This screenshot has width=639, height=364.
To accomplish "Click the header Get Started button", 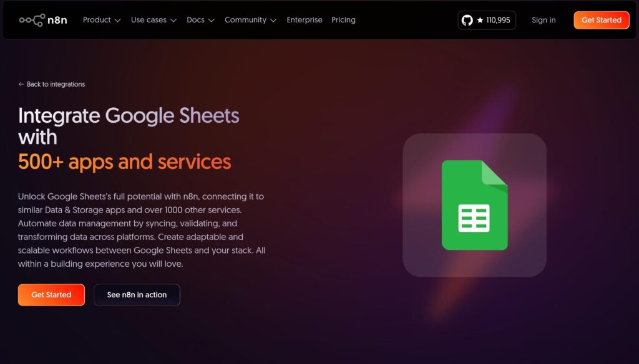I will point(602,20).
